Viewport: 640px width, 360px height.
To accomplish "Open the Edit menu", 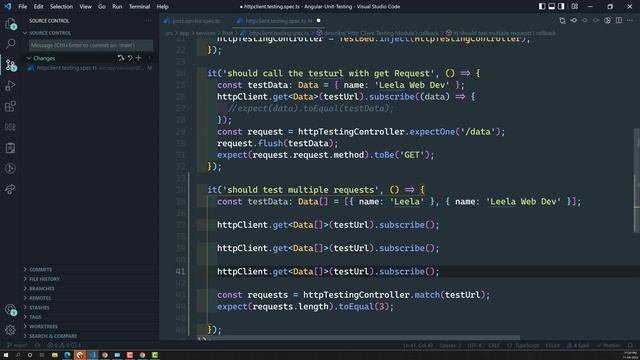I will point(38,7).
